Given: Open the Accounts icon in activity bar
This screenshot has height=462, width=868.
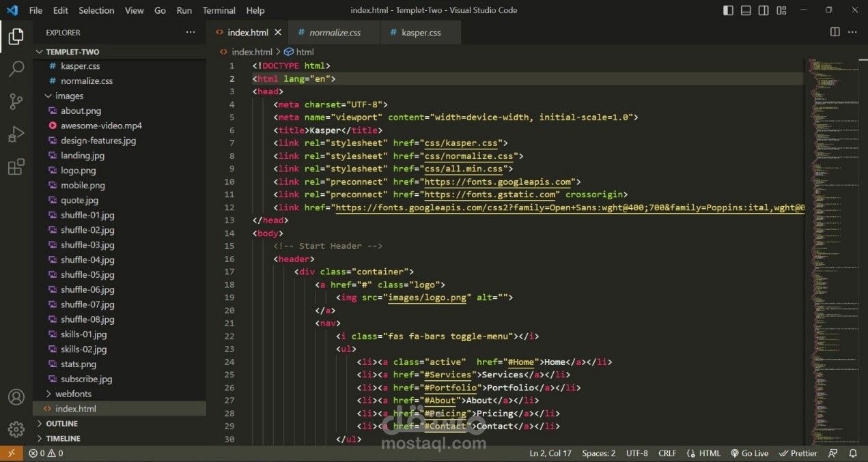Looking at the screenshot, I should click(16, 397).
